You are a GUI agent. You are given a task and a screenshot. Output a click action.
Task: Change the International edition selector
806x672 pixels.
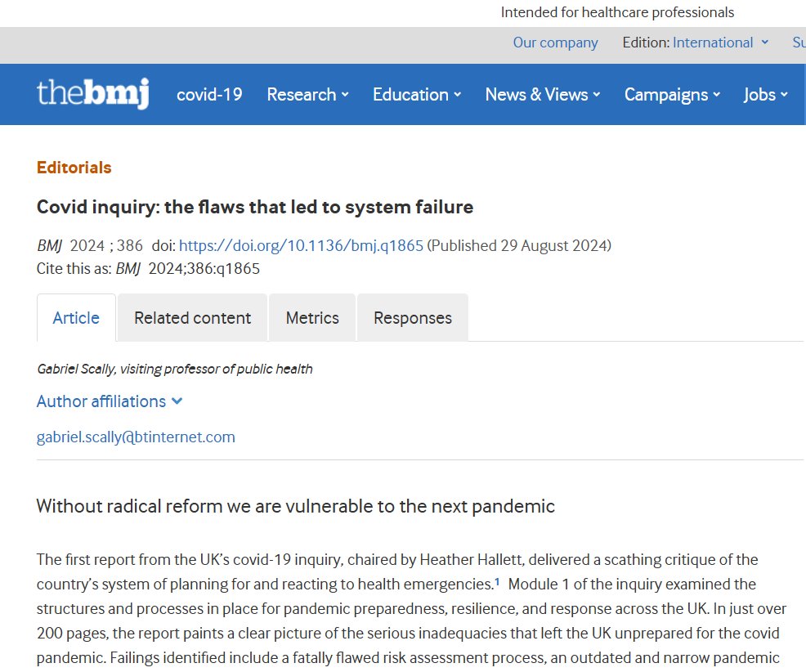[x=720, y=43]
